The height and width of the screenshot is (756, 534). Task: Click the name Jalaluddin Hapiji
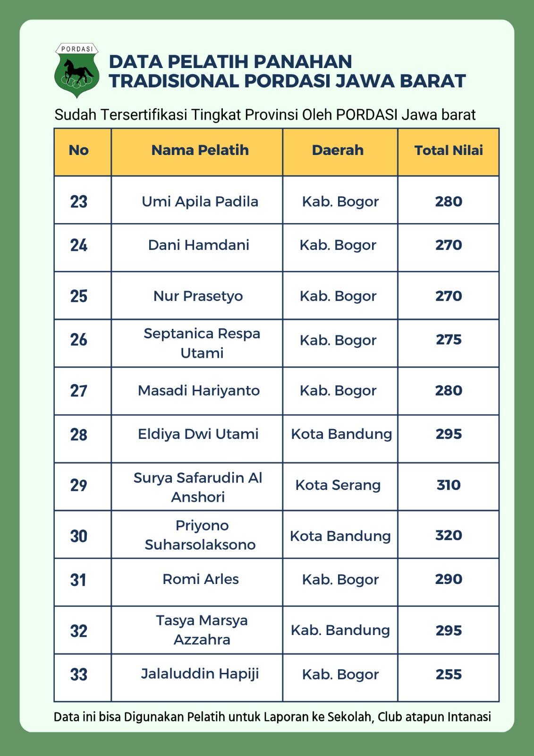[200, 674]
